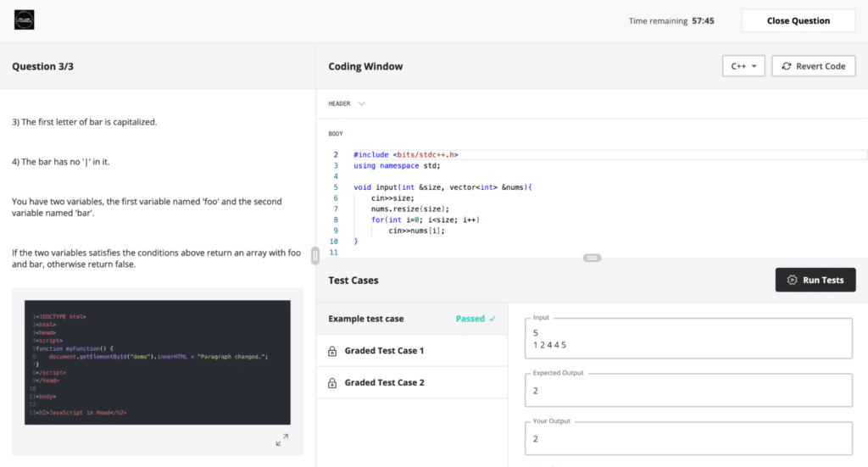This screenshot has width=868, height=467.
Task: Click the Expected Output field
Action: click(x=688, y=390)
